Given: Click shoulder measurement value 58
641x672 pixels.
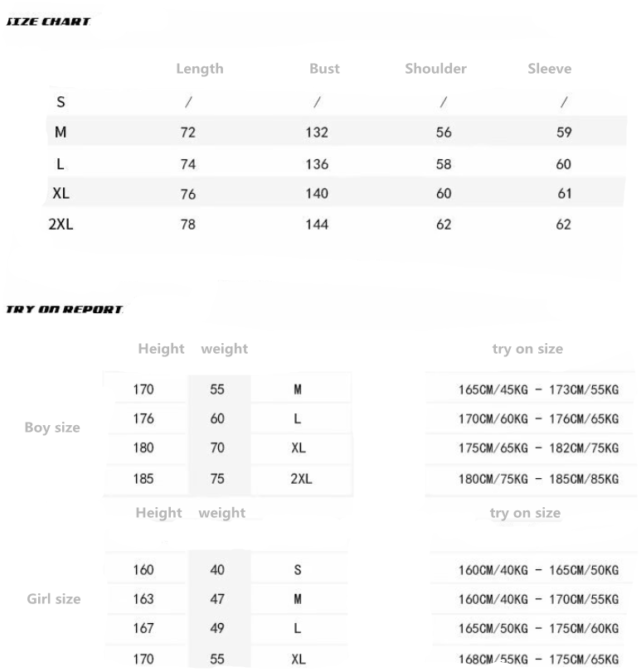Looking at the screenshot, I should tap(444, 164).
